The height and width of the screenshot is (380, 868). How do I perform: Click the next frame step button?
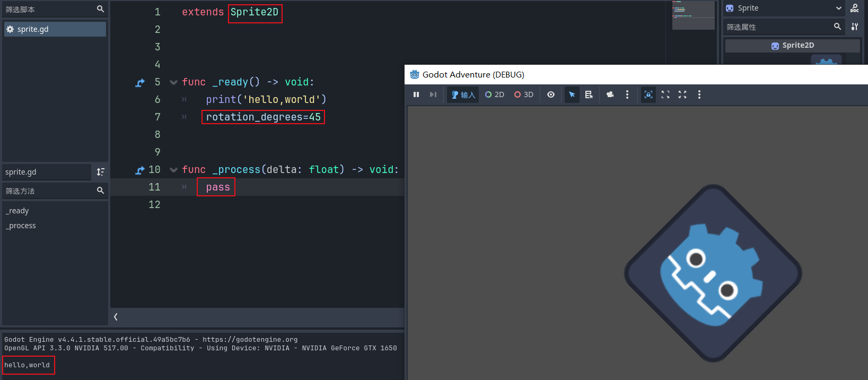433,94
